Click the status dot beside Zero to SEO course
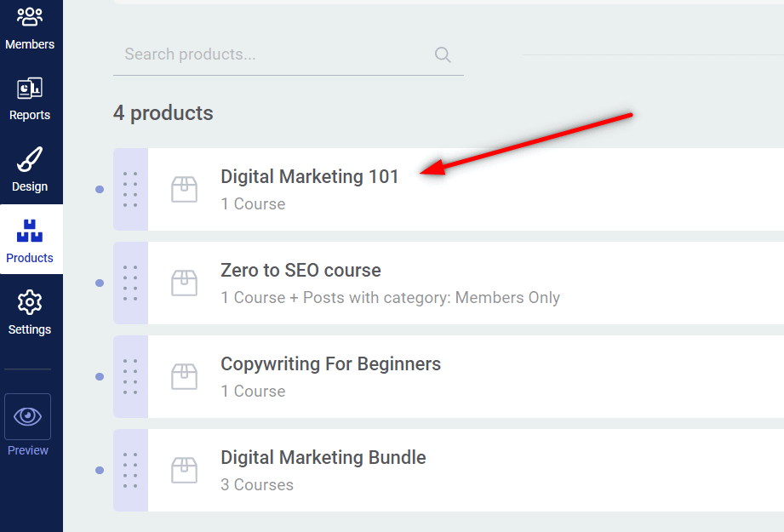 pos(100,283)
